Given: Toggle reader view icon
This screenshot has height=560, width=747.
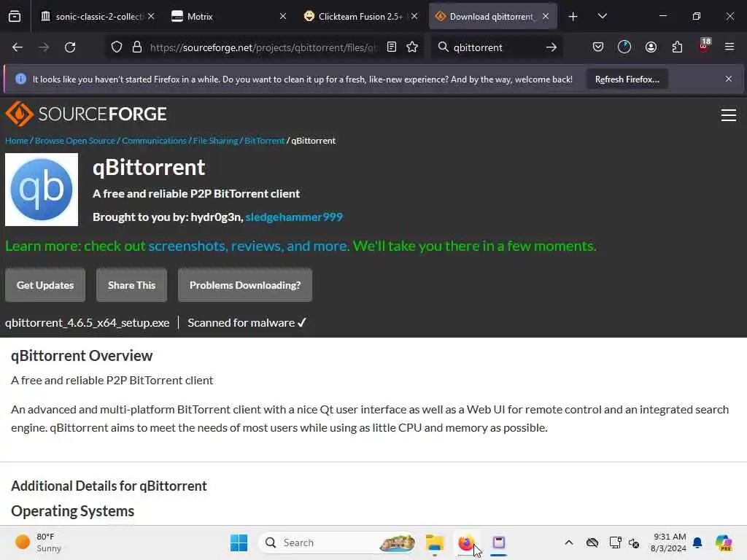Looking at the screenshot, I should coord(392,47).
